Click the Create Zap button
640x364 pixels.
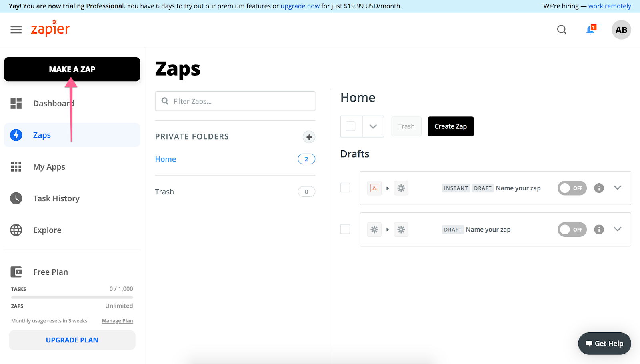450,126
